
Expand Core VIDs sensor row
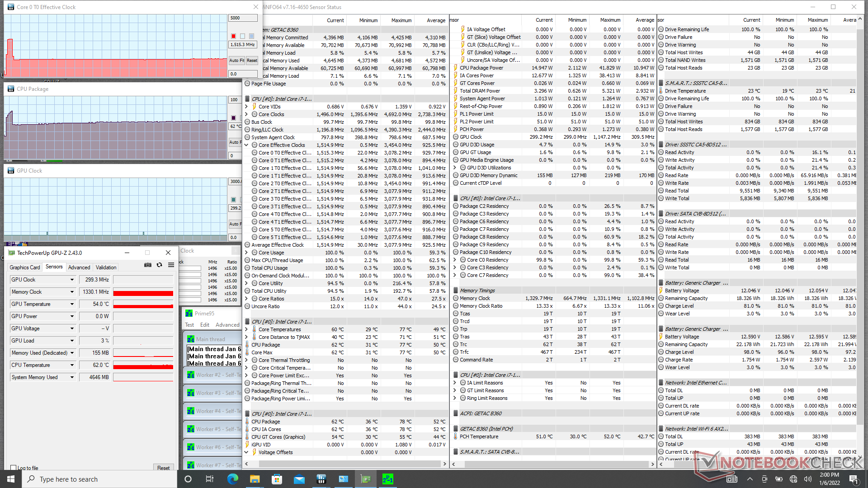tap(247, 107)
